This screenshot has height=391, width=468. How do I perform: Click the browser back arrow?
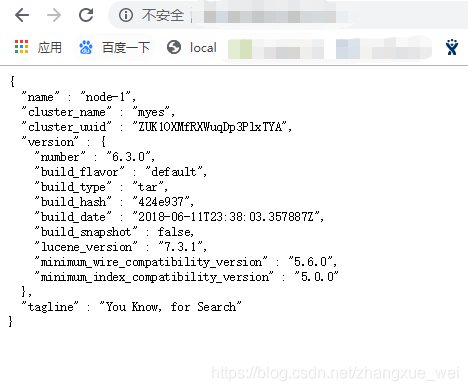pos(22,15)
